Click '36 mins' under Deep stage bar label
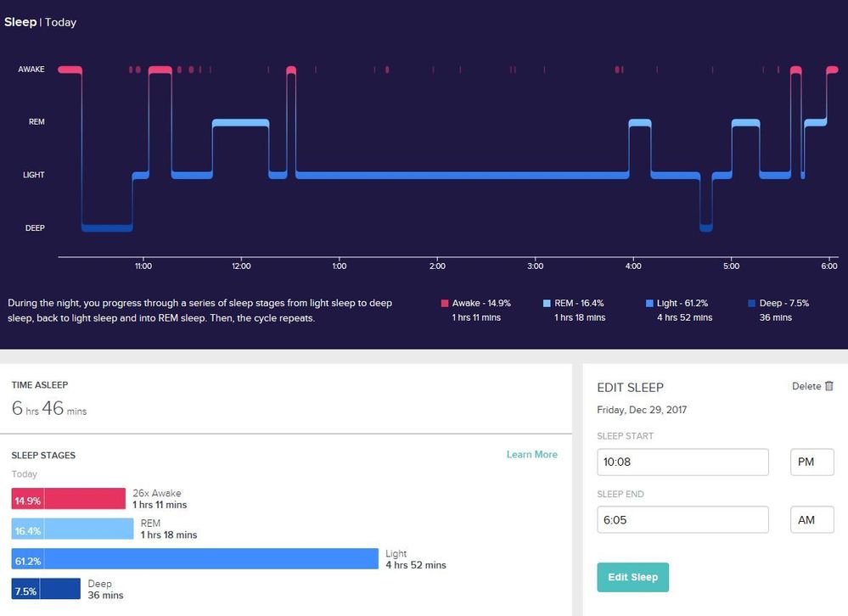Viewport: 848px width, 616px height. pos(105,595)
